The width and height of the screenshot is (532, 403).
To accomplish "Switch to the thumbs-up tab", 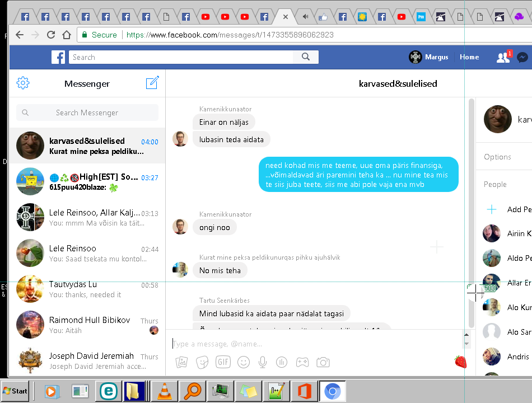I will coord(323,17).
